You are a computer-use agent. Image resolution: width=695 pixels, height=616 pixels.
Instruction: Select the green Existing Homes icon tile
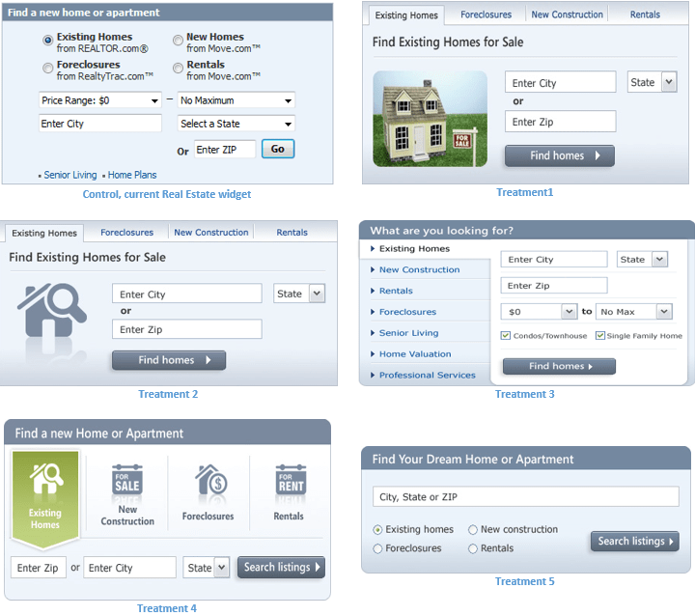pos(44,494)
